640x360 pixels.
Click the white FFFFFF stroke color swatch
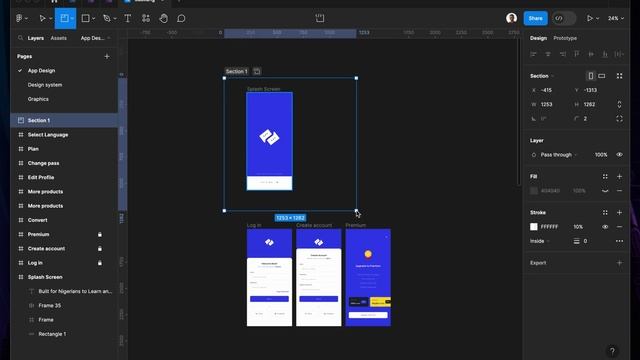click(x=533, y=227)
